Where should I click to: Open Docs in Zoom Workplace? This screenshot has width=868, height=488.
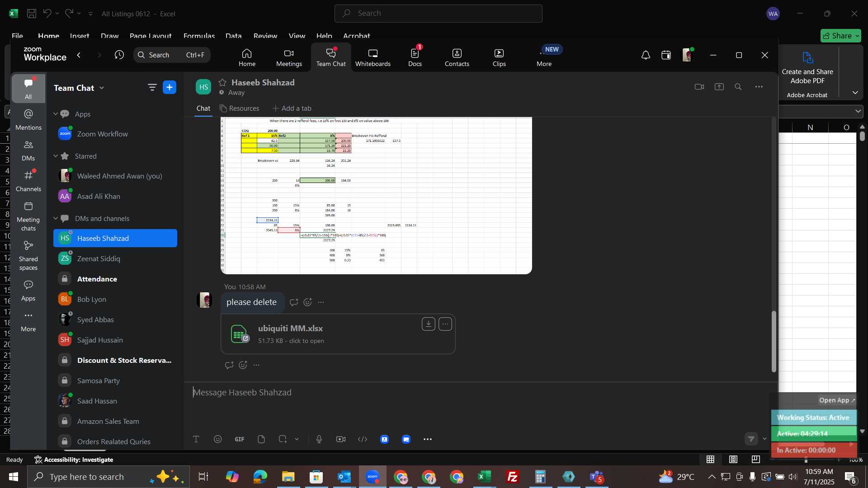(x=415, y=58)
